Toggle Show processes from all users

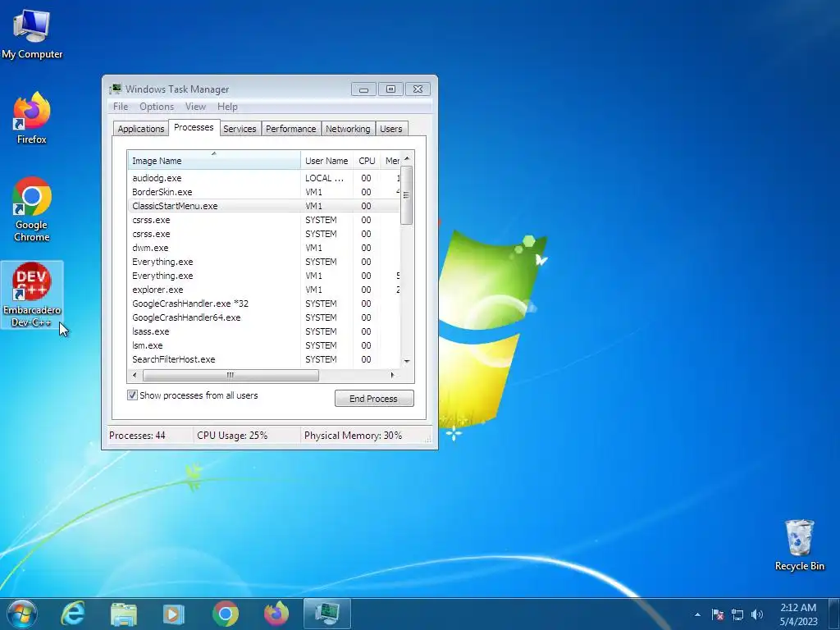pyautogui.click(x=132, y=395)
